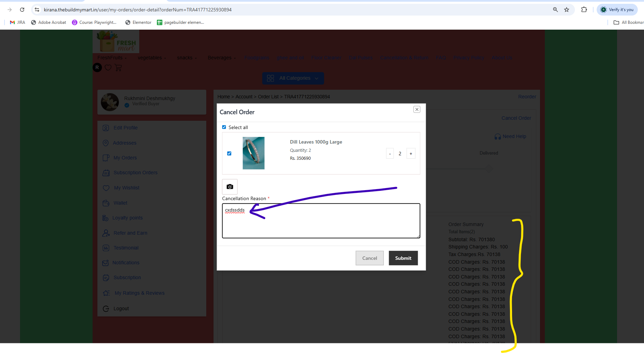Toggle the Select all checkbox
The height and width of the screenshot is (353, 644).
(224, 127)
